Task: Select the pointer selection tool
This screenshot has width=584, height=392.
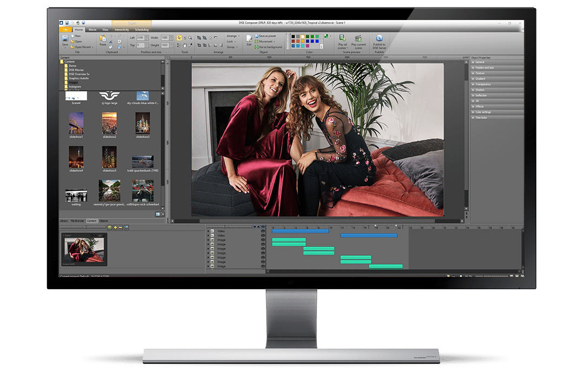Action: pyautogui.click(x=180, y=38)
